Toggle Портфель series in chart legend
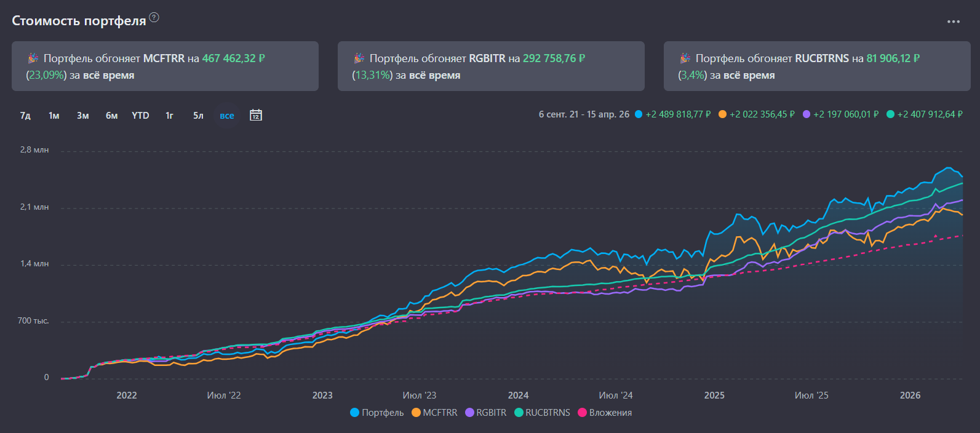 [x=376, y=413]
